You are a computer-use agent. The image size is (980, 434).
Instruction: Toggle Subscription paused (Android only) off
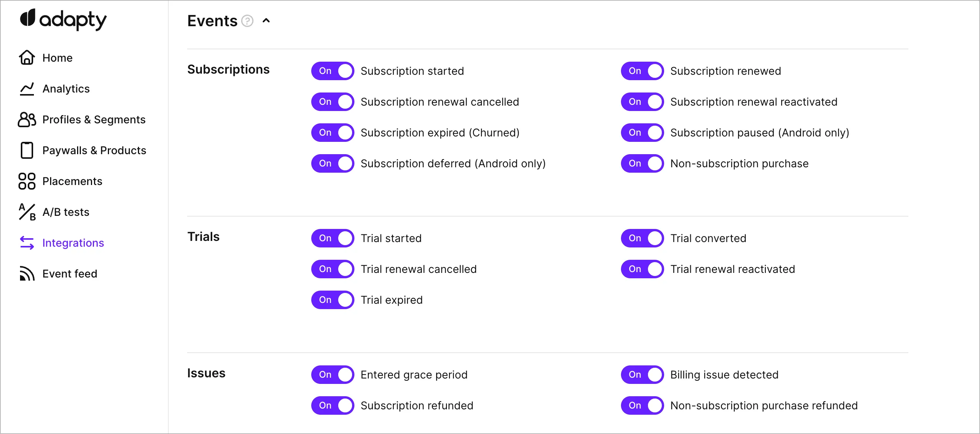[x=643, y=133]
